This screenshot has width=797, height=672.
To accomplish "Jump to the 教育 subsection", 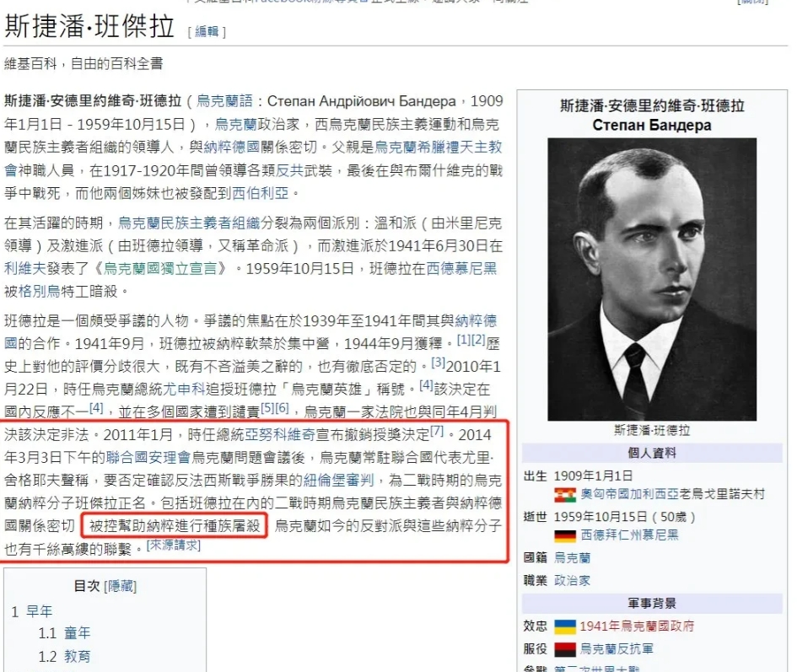I will pyautogui.click(x=78, y=656).
